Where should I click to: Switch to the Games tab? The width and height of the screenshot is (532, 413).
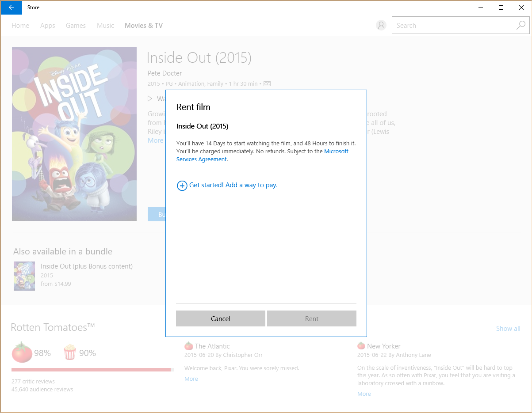(x=76, y=26)
